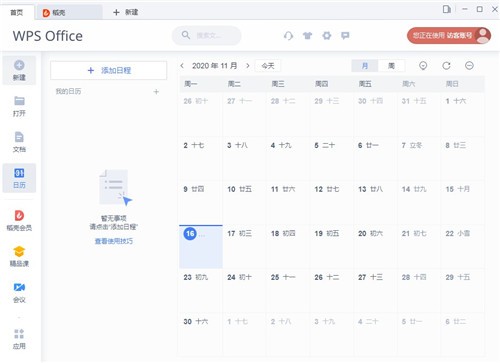
Task: Select 13 廿八 in the calendar
Action: tap(375, 203)
